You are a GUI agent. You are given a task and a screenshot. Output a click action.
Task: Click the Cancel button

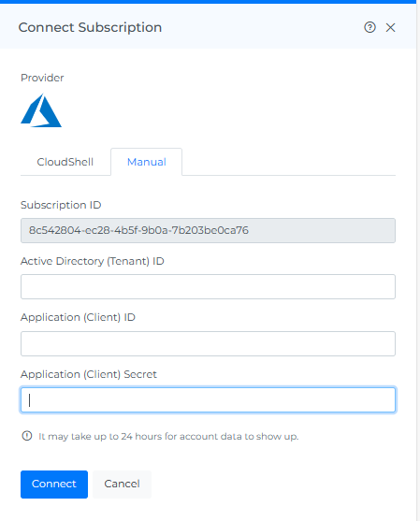coord(122,485)
